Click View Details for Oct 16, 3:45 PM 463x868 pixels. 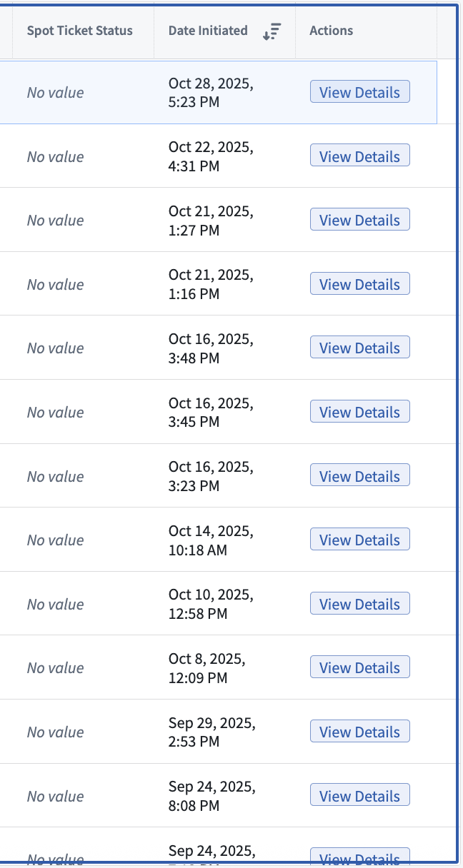359,412
